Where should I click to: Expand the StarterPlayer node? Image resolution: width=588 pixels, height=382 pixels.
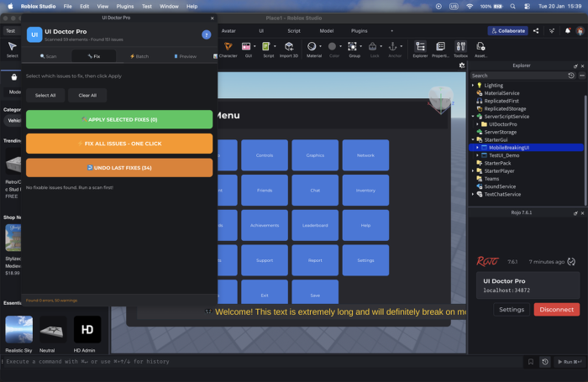click(473, 171)
